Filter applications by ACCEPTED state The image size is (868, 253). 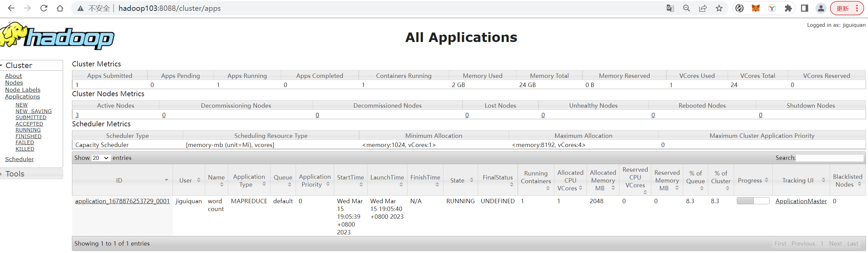[x=29, y=124]
